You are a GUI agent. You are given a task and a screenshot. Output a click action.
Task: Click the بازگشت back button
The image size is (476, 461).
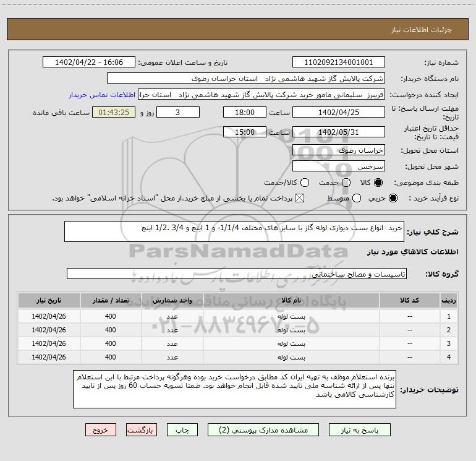click(x=142, y=429)
